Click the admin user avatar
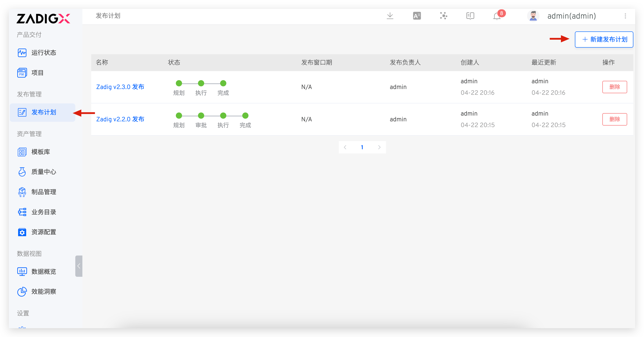 click(533, 16)
